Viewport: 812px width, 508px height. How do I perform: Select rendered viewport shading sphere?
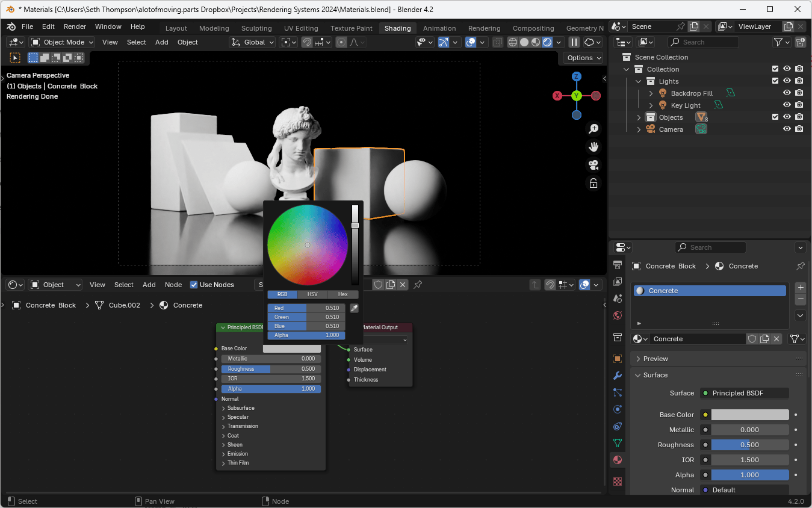[x=547, y=42]
